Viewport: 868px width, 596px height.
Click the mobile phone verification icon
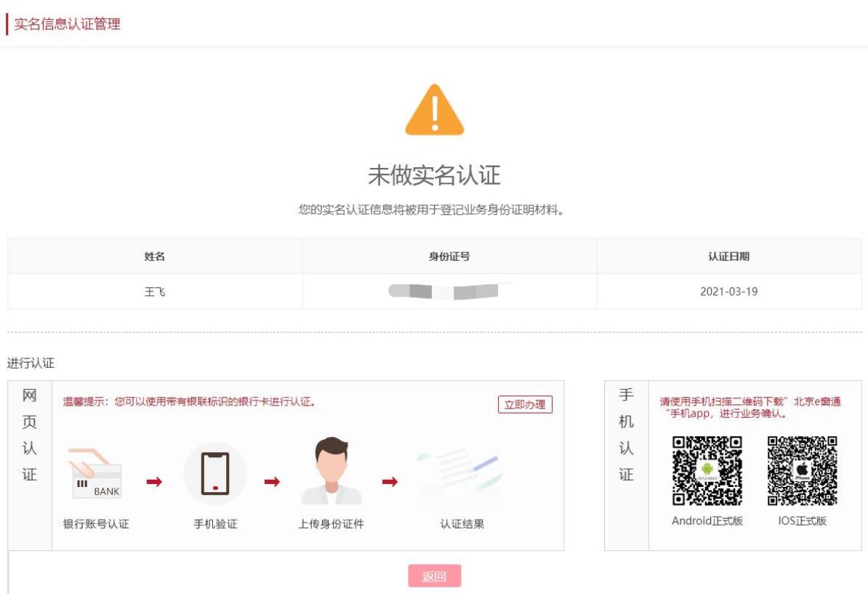tap(215, 474)
